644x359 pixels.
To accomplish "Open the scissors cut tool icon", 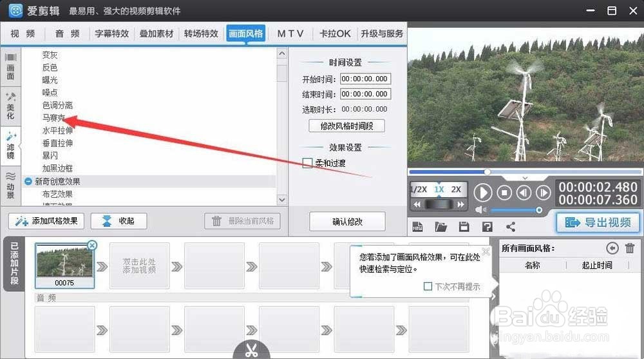I will point(251,350).
